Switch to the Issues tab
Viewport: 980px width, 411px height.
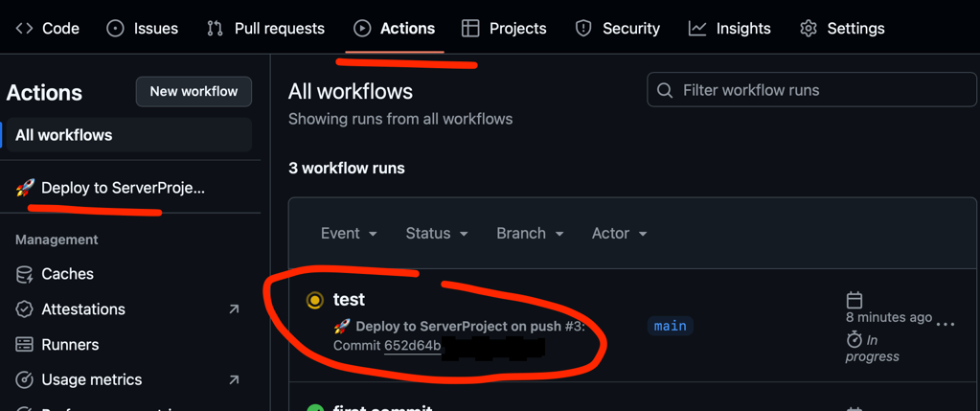point(143,29)
